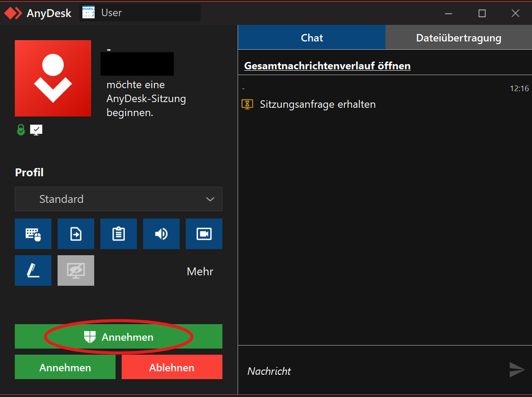This screenshot has width=532, height=397.
Task: Toggle session recording permission icon
Action: [x=204, y=234]
